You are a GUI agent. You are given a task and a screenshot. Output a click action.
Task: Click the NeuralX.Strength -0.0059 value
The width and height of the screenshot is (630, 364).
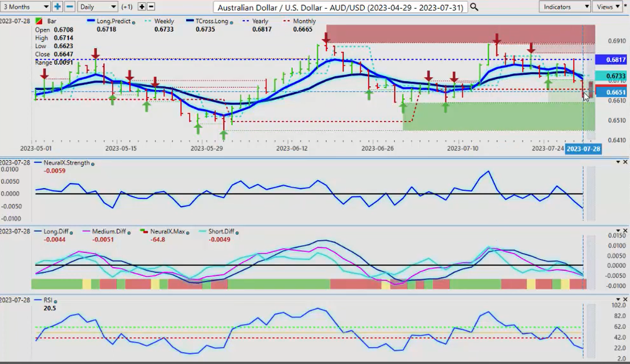coord(55,171)
